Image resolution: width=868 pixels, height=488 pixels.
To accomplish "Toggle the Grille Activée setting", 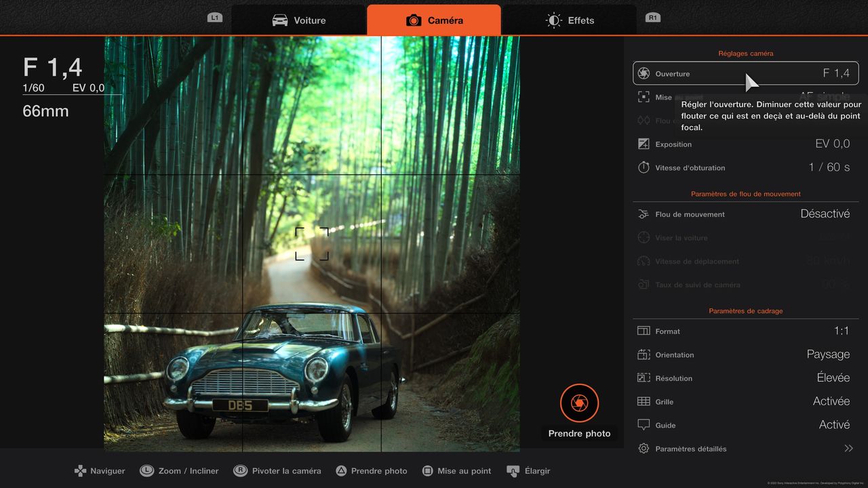I will tap(746, 401).
